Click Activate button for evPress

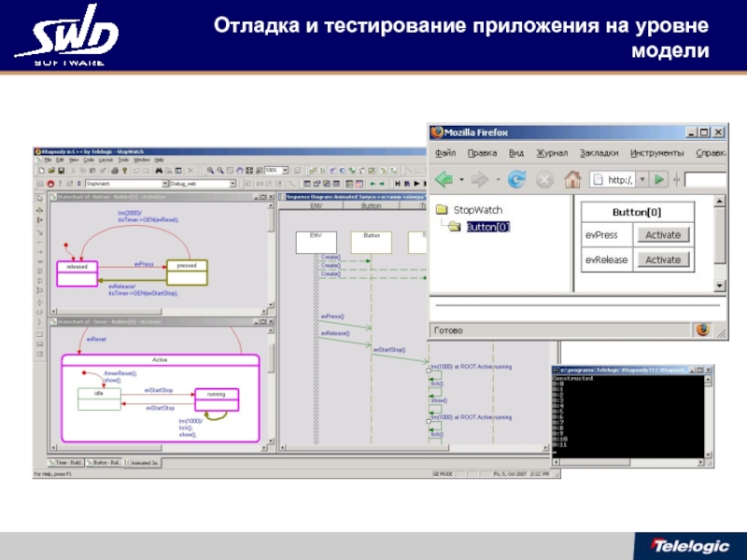(663, 235)
